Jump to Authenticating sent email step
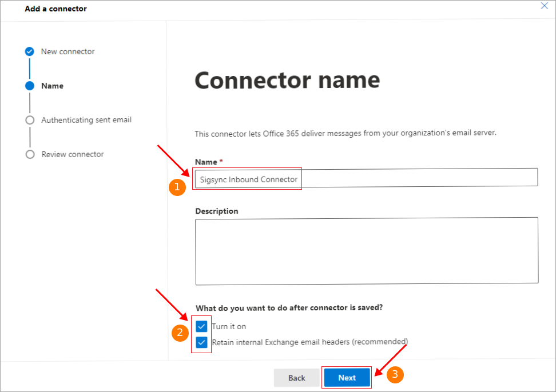 [86, 120]
